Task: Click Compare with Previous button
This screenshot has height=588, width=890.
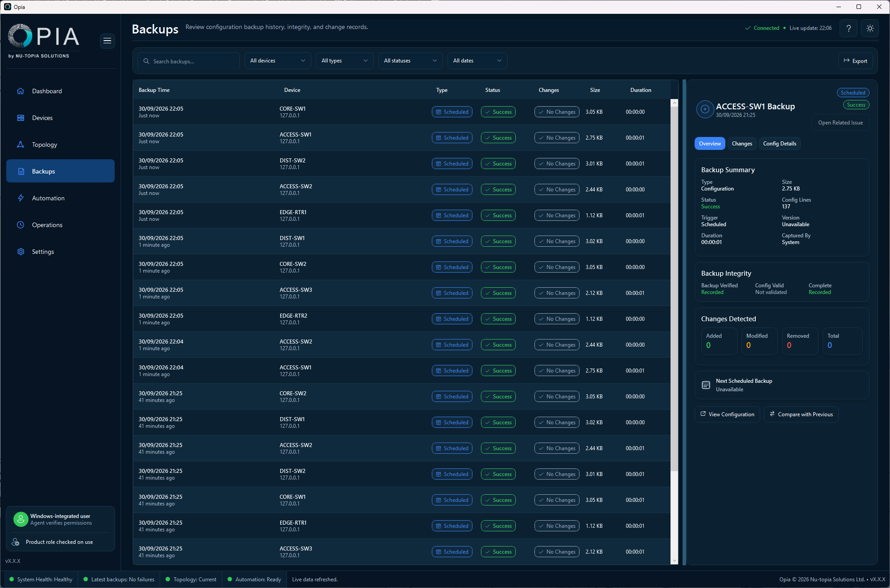Action: tap(801, 414)
